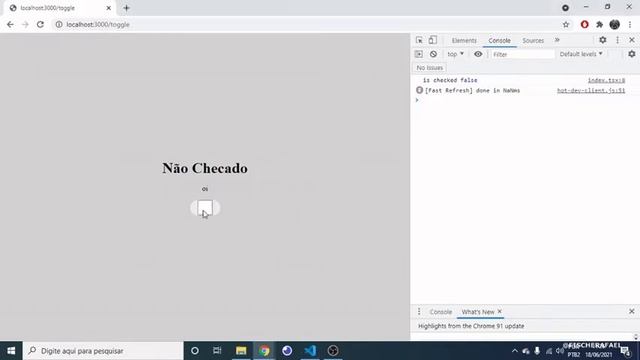Switch to the Elements tab

coord(464,40)
